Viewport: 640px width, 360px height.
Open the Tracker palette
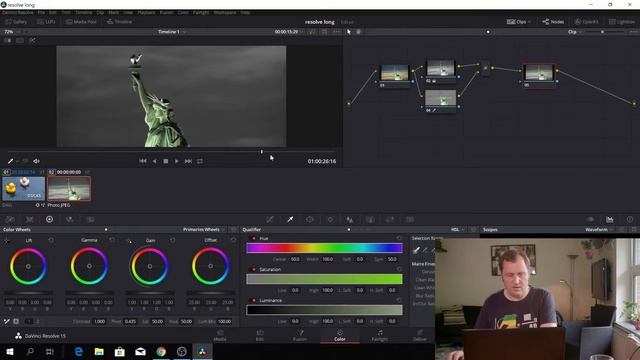tap(330, 220)
